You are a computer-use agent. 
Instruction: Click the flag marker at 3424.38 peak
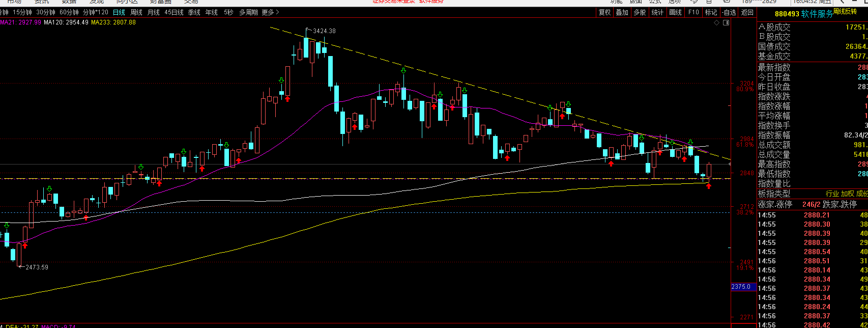[x=308, y=31]
